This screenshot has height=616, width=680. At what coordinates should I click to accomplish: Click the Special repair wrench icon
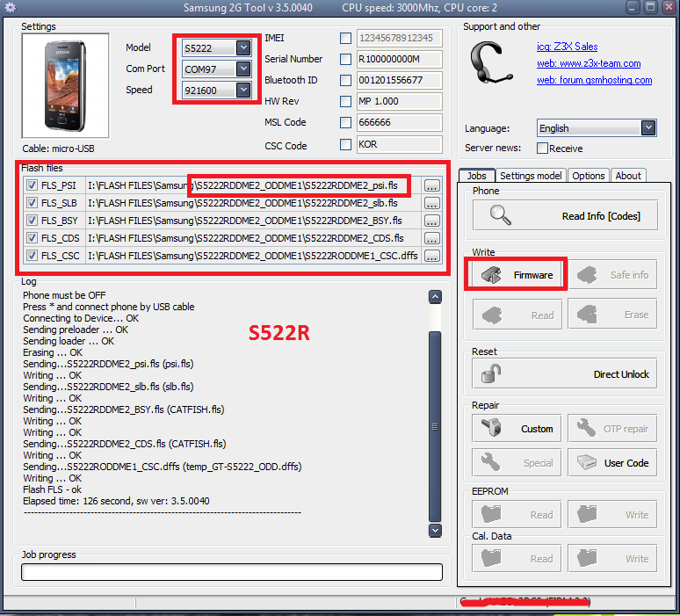point(491,462)
